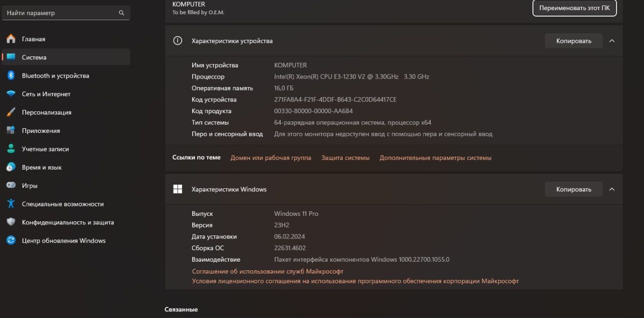Click the Сборка ОС label

pyautogui.click(x=208, y=248)
